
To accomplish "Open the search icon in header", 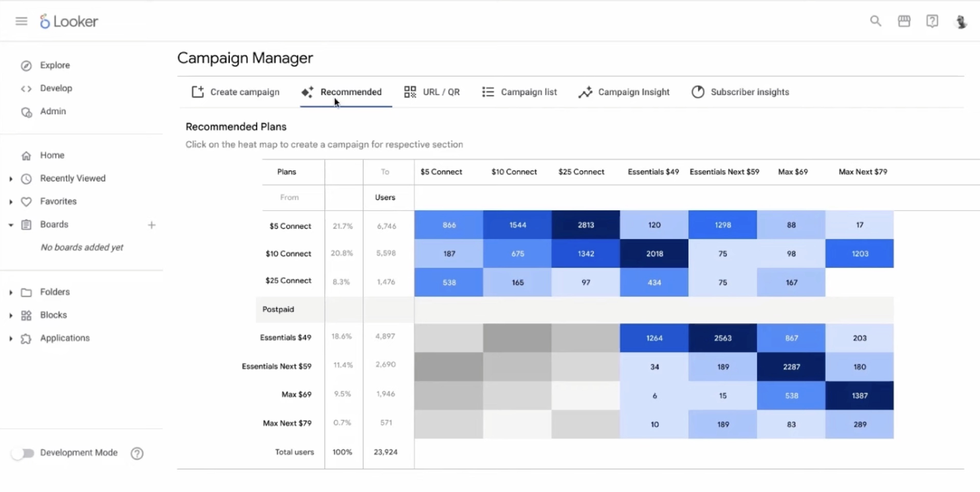I will [x=875, y=21].
